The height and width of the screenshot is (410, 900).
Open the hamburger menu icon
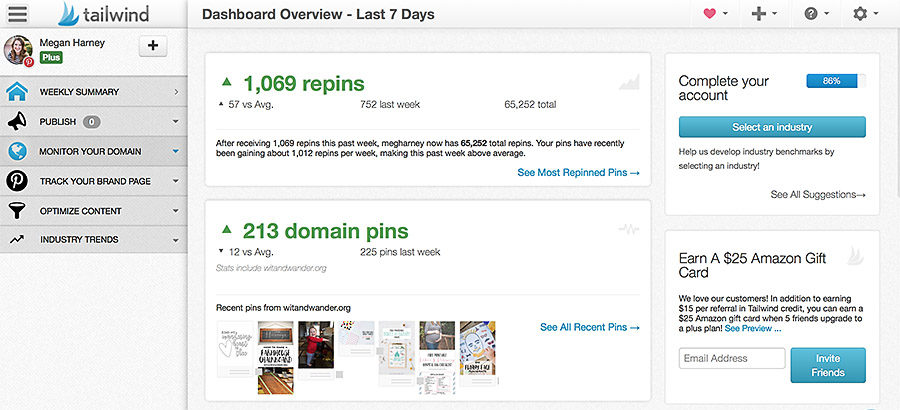pyautogui.click(x=17, y=14)
